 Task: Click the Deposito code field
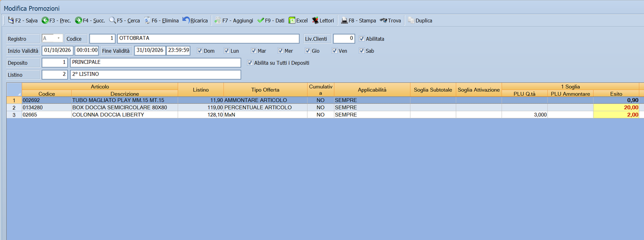(54, 62)
